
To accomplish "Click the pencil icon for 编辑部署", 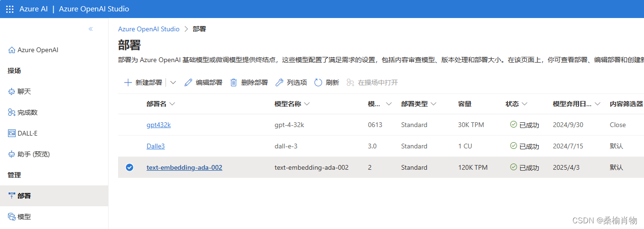I will click(x=188, y=82).
